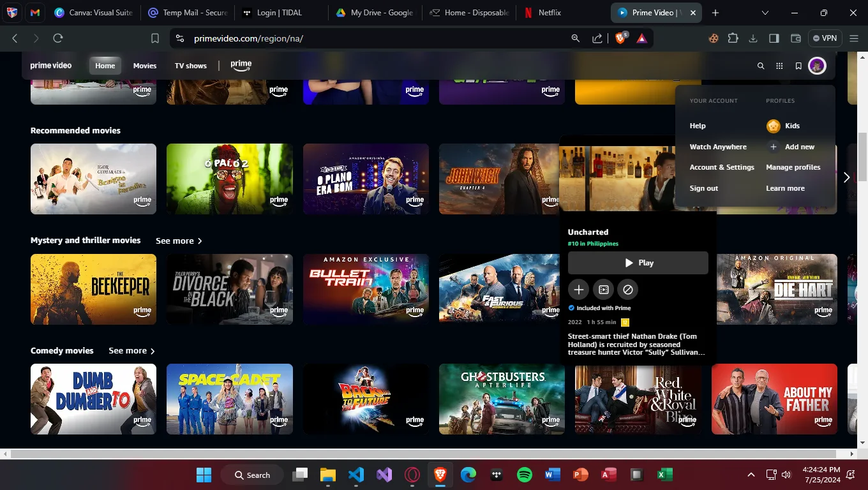The image size is (868, 490).
Task: Select the TV shows navigation tab
Action: 191,66
